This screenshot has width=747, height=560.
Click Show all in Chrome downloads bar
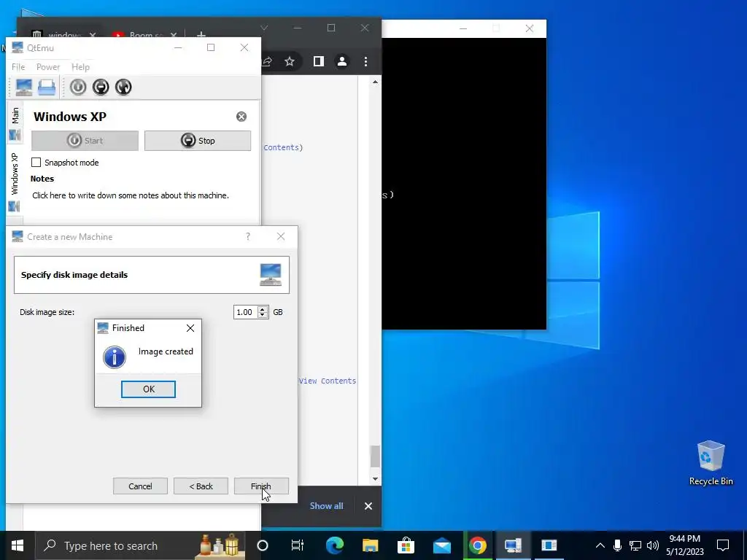tap(326, 506)
